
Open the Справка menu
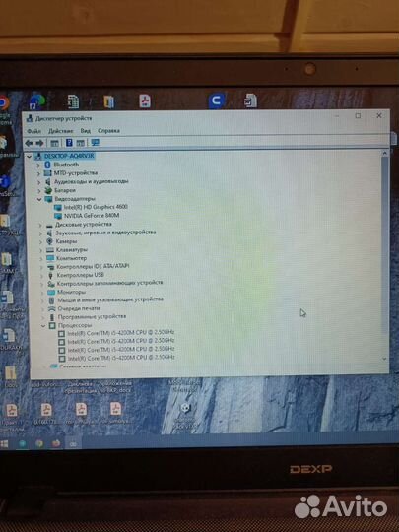pos(108,130)
